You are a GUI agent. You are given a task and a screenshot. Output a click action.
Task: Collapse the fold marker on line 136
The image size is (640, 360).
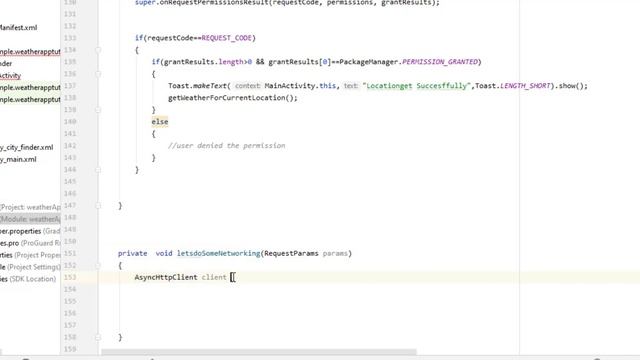click(98, 74)
